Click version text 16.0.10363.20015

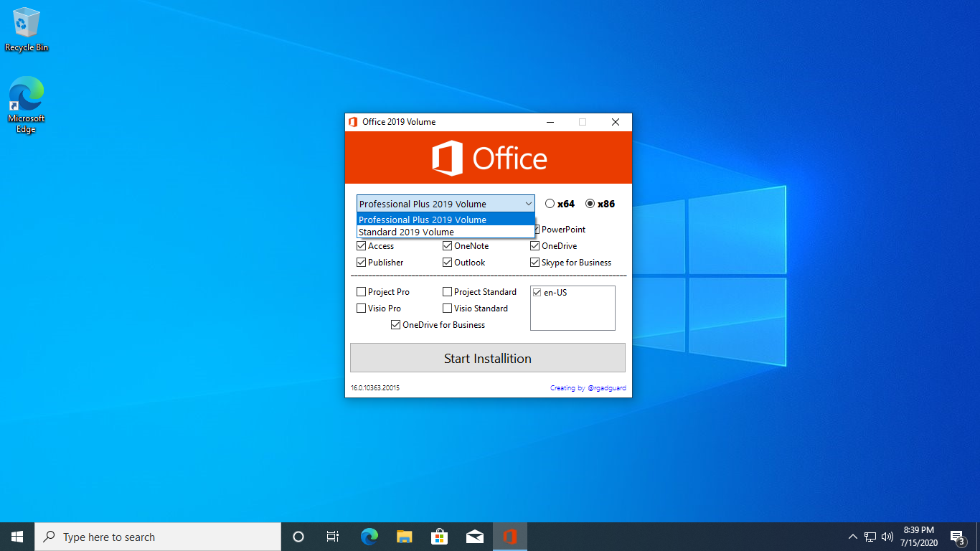click(375, 388)
